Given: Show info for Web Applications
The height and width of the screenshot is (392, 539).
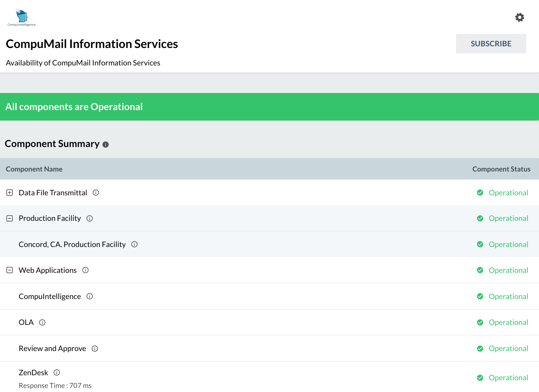Looking at the screenshot, I should (85, 270).
